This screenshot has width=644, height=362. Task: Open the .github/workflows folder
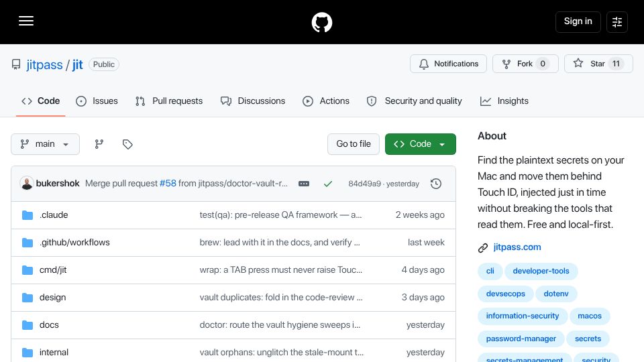pyautogui.click(x=74, y=243)
